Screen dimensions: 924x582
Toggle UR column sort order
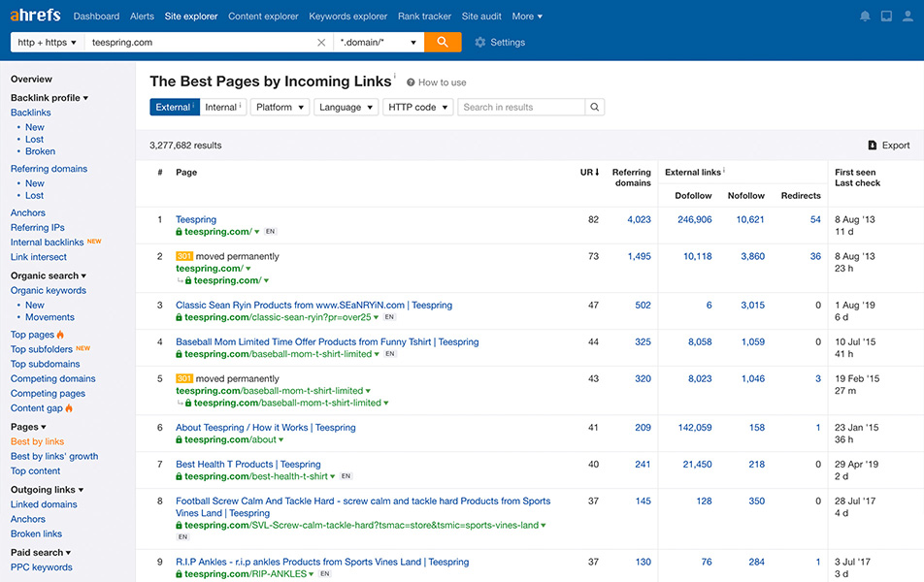[588, 172]
